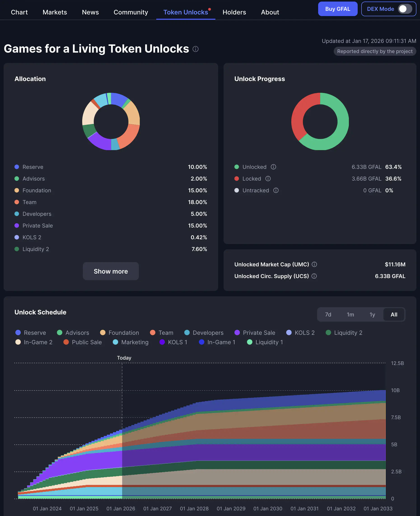Open Unlocked Circ. Supply info tooltip icon
420x516 pixels.
314,276
